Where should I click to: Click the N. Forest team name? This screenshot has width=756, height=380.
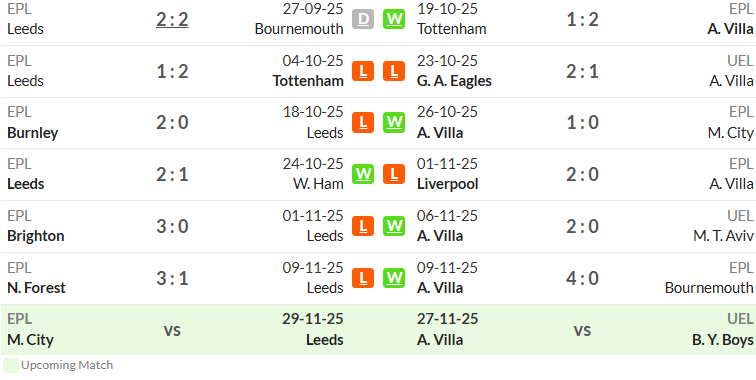(36, 288)
